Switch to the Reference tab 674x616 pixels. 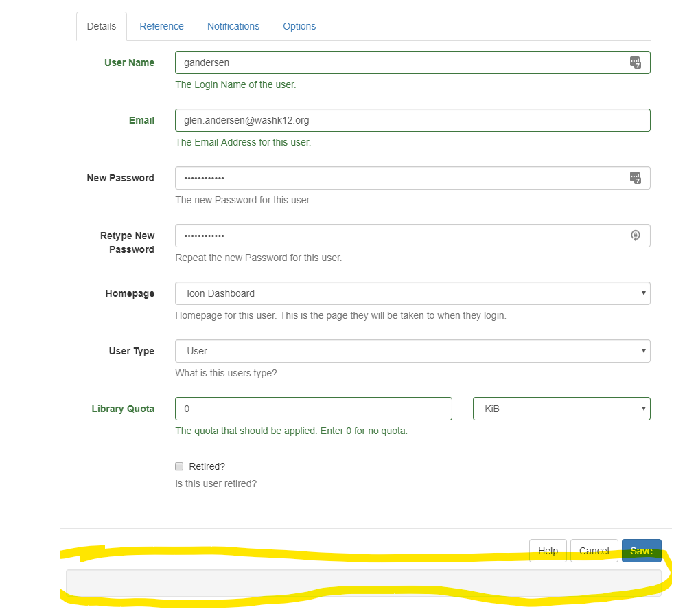161,26
